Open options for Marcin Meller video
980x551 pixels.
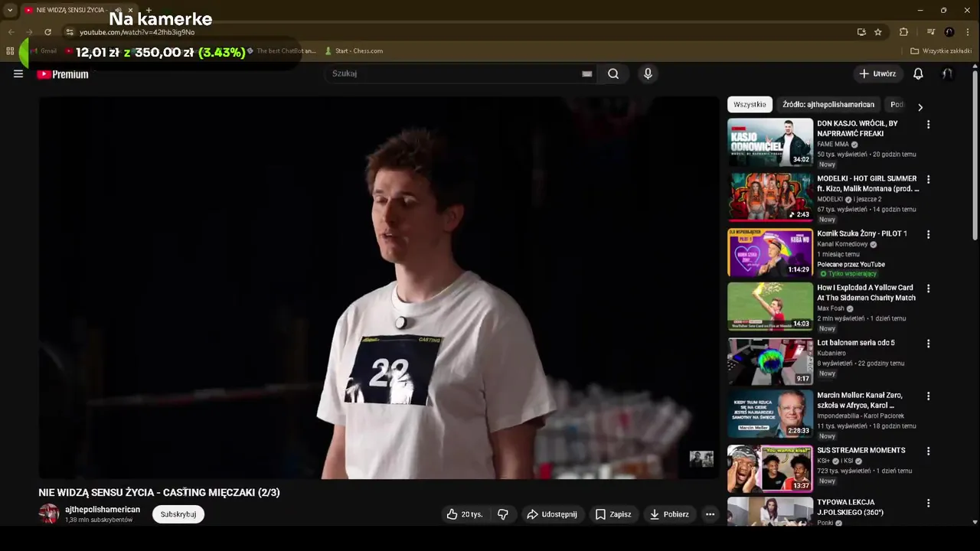(x=928, y=396)
